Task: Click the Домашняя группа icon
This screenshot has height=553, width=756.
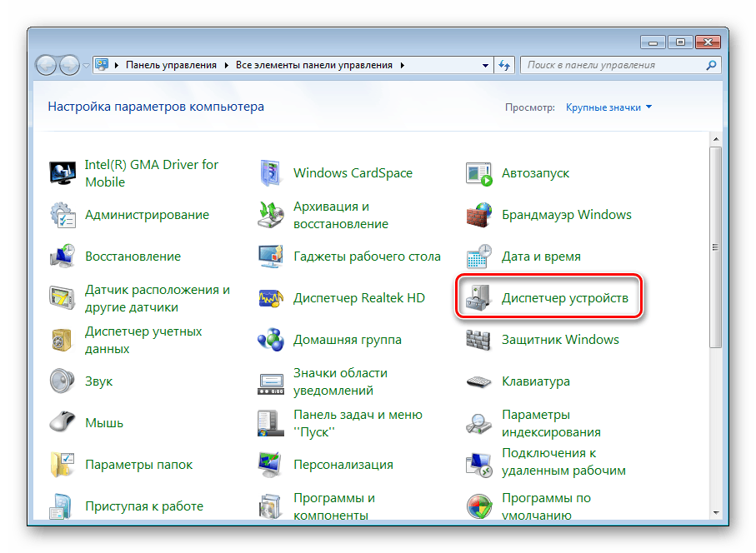Action: (x=271, y=340)
